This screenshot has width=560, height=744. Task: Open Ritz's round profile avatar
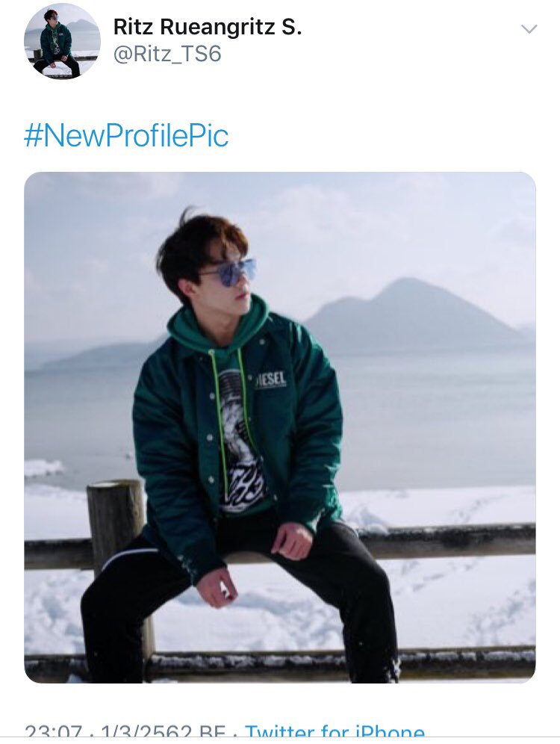[x=62, y=41]
